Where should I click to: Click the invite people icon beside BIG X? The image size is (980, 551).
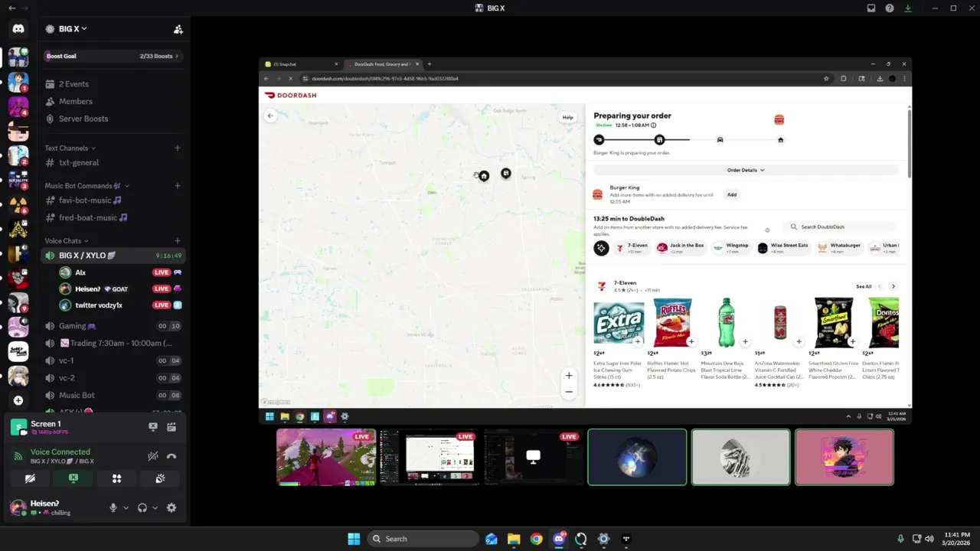click(x=178, y=29)
